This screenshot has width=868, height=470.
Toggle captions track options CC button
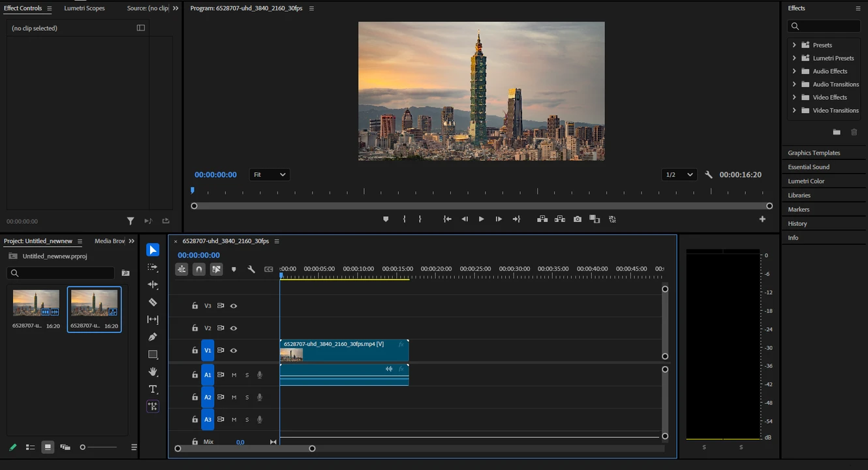click(268, 269)
